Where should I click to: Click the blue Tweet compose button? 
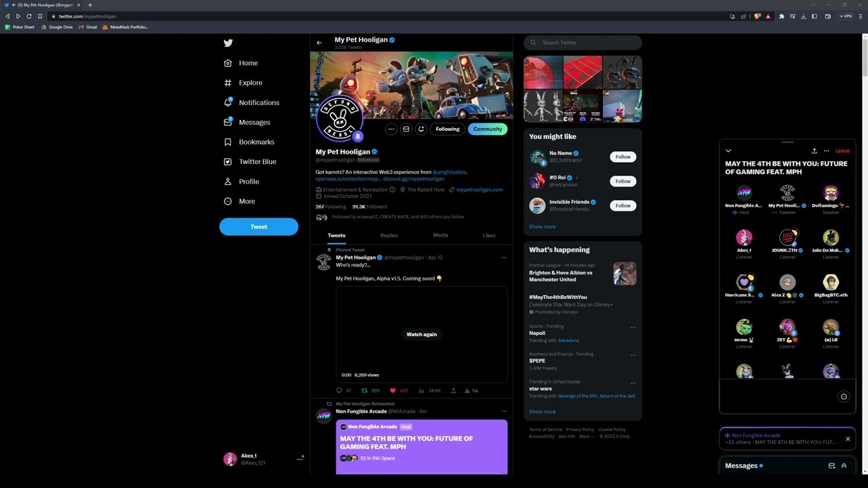click(x=258, y=226)
